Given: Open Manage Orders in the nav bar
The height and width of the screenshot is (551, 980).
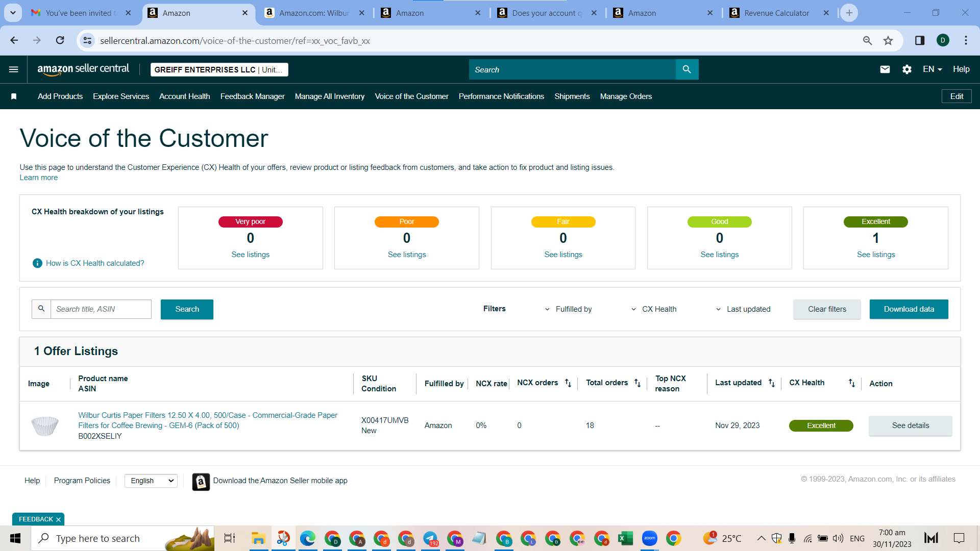Looking at the screenshot, I should point(626,96).
